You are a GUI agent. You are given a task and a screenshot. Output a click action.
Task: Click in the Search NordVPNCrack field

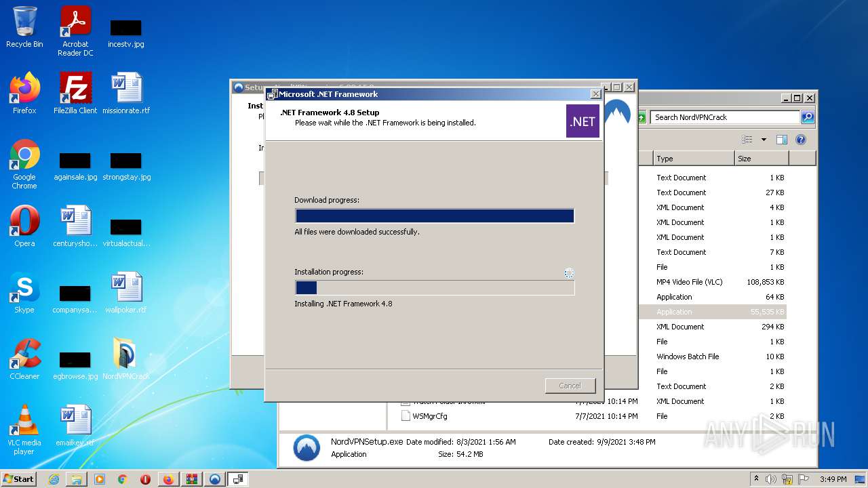point(726,117)
